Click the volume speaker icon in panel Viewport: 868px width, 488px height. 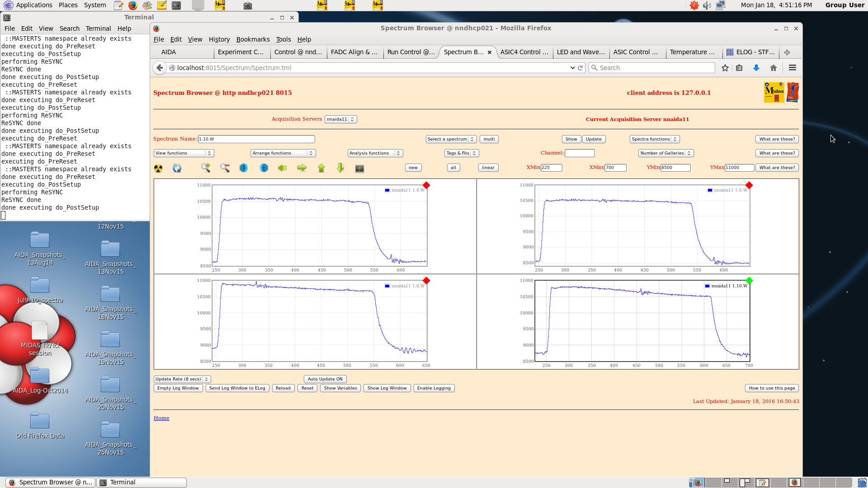tap(707, 5)
